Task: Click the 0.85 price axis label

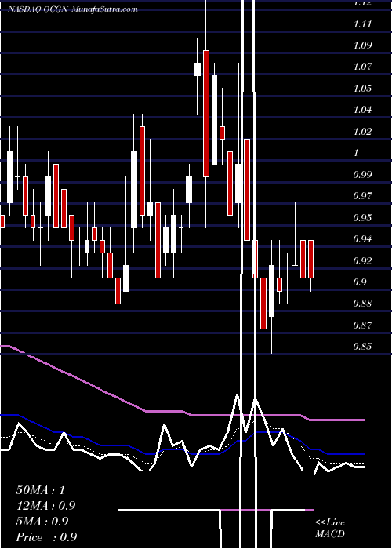Action: tap(362, 347)
